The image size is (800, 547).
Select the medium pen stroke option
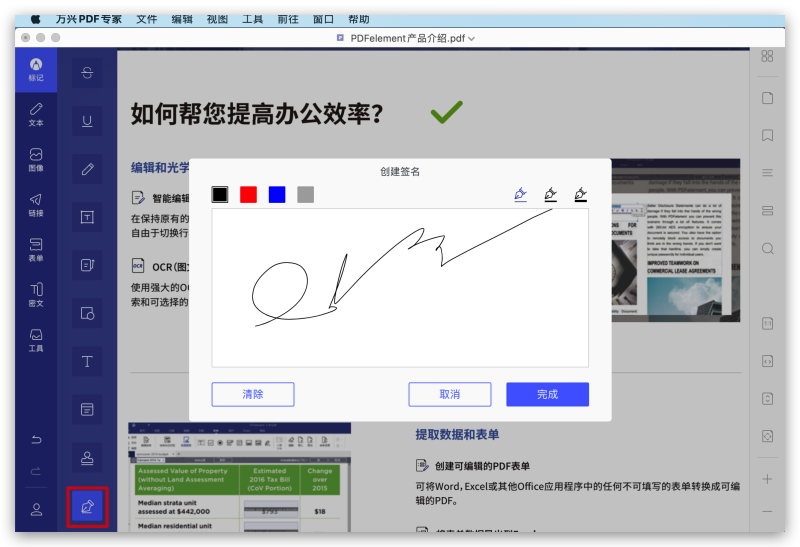[550, 194]
